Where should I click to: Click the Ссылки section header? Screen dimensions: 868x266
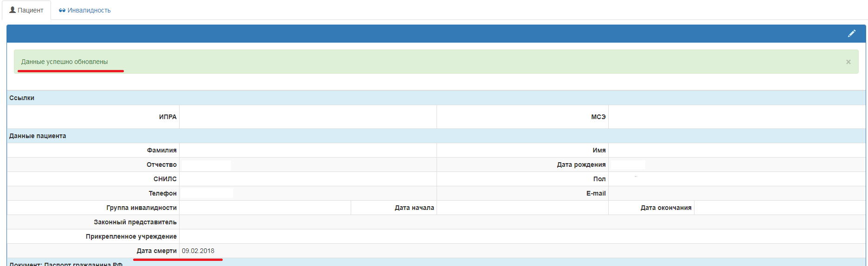(x=22, y=98)
